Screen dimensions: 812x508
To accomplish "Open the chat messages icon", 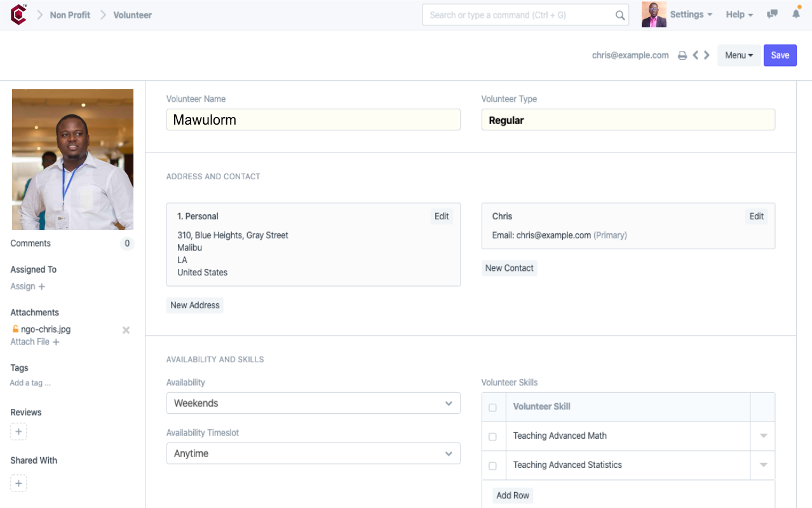I will 772,15.
